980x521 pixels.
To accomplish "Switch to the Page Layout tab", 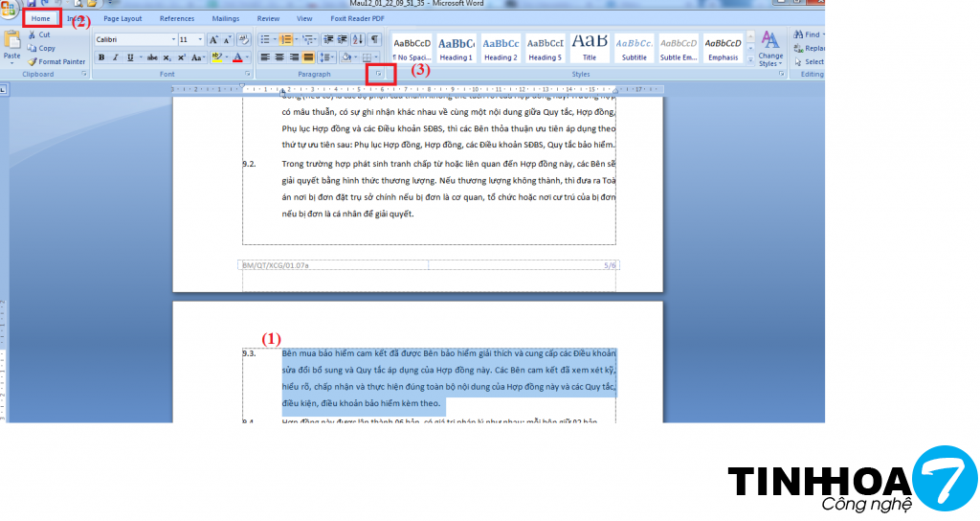I will [122, 18].
